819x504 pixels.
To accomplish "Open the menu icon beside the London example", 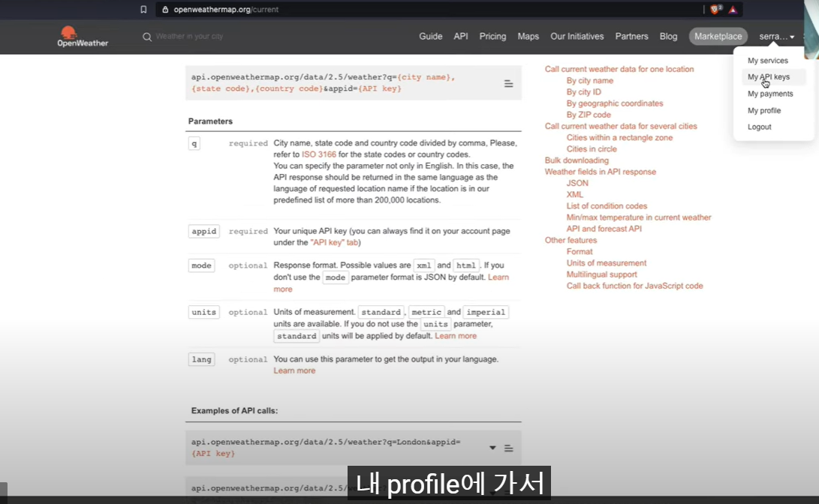I will tap(508, 448).
